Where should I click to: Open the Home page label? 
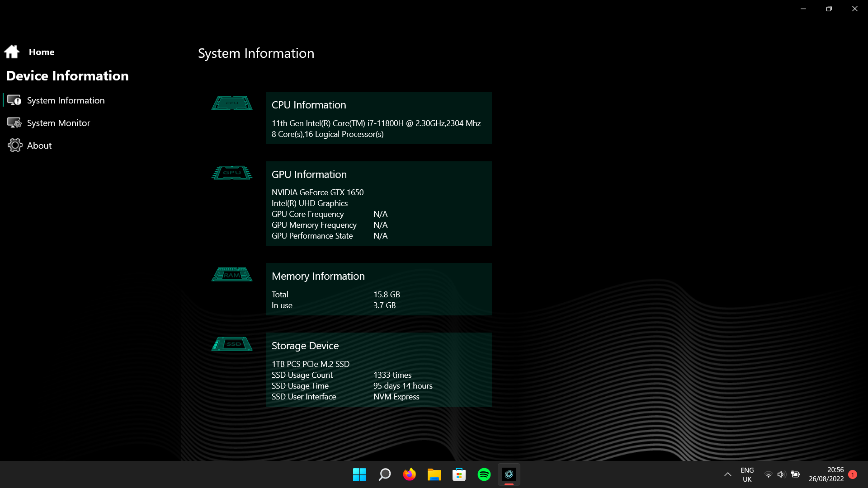click(42, 52)
